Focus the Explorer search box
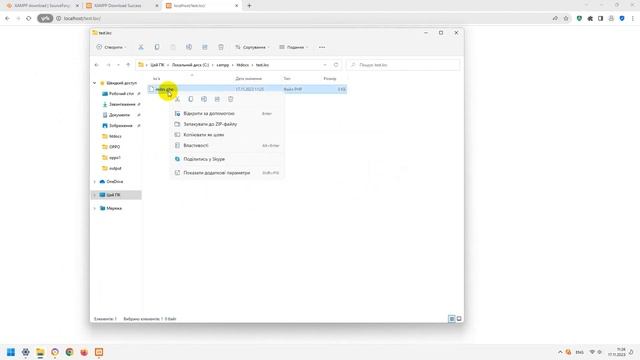 coord(403,65)
